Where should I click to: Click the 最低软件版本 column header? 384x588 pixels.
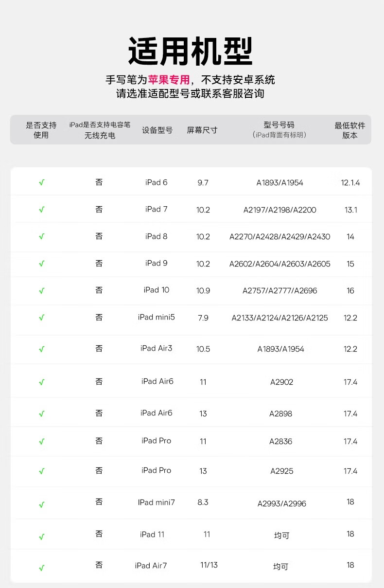(x=350, y=130)
